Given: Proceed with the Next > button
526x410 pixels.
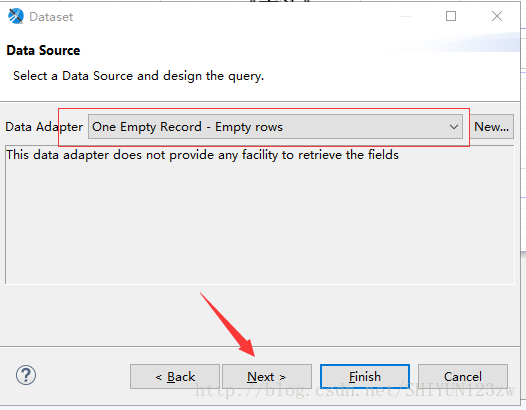Looking at the screenshot, I should pos(267,376).
